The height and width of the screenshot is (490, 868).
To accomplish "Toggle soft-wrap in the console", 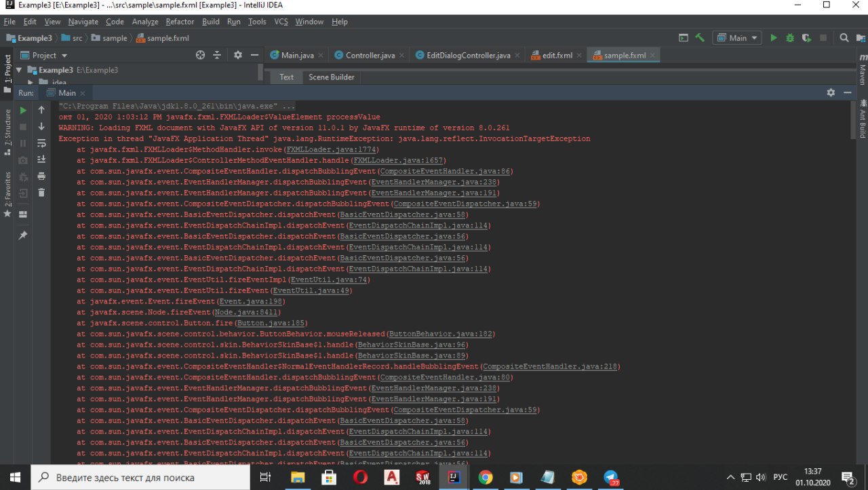I will pos(41,143).
